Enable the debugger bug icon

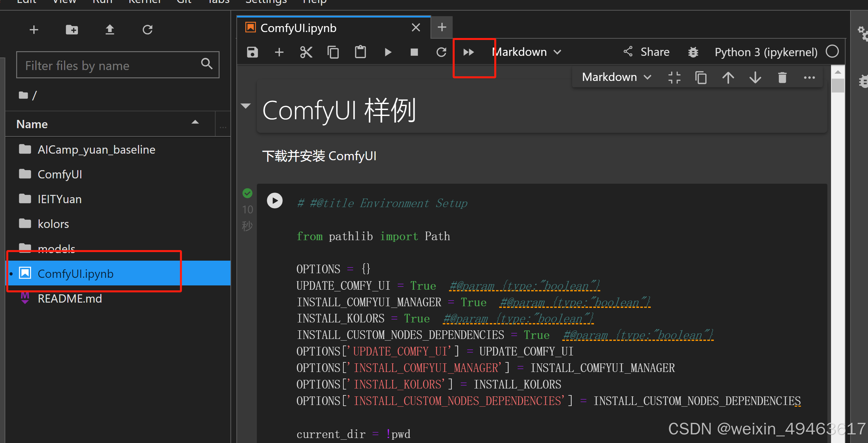pos(693,52)
